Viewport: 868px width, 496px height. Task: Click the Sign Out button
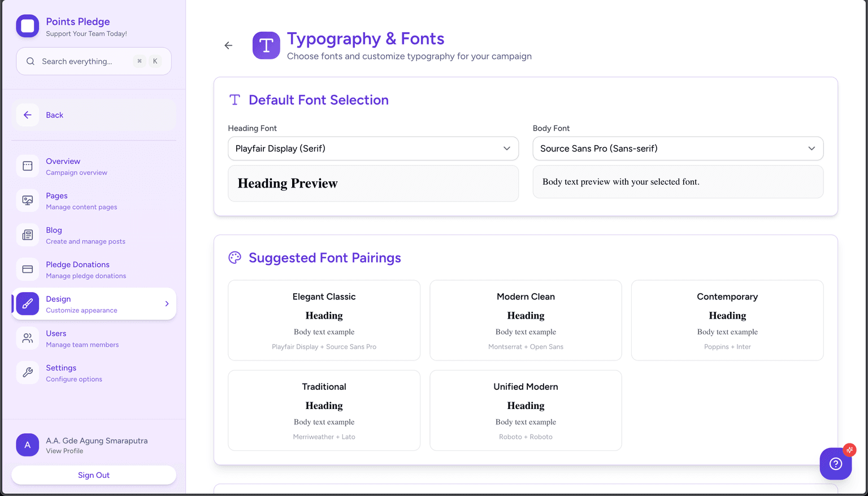click(94, 475)
